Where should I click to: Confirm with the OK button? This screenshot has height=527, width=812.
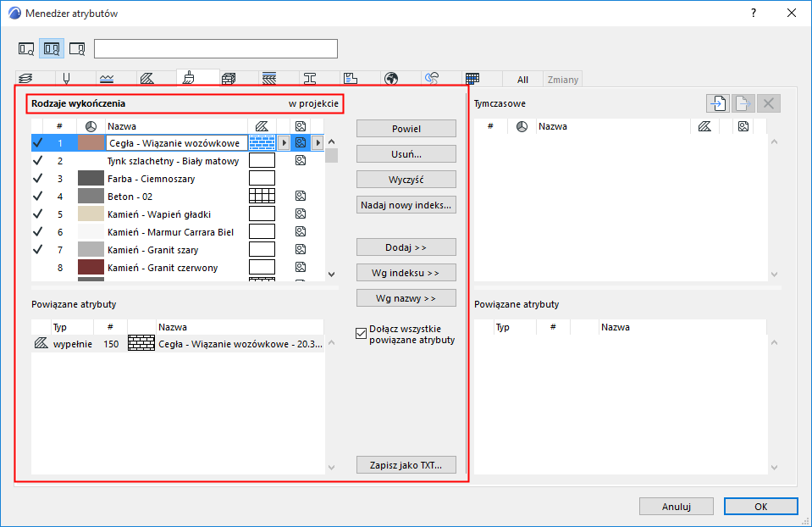pyautogui.click(x=760, y=507)
